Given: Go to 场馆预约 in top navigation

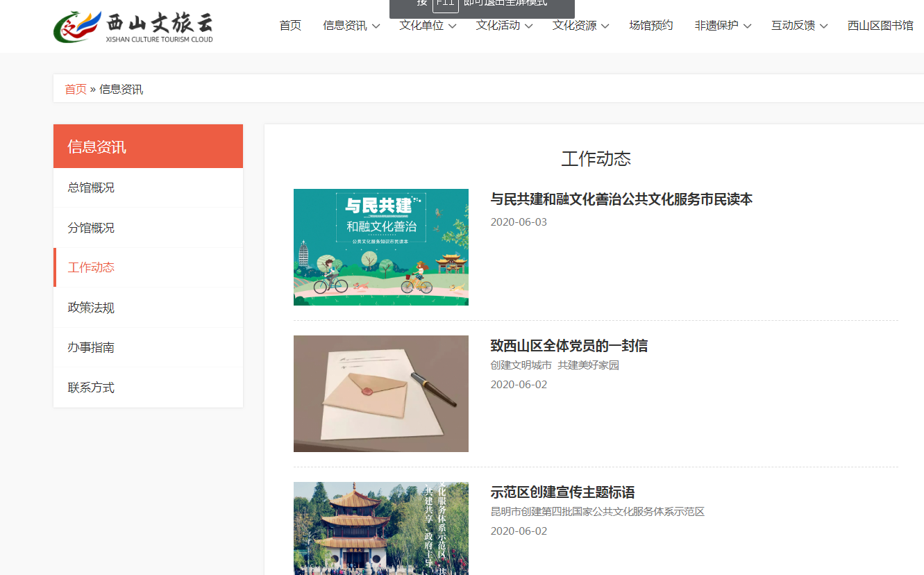Looking at the screenshot, I should [x=651, y=26].
